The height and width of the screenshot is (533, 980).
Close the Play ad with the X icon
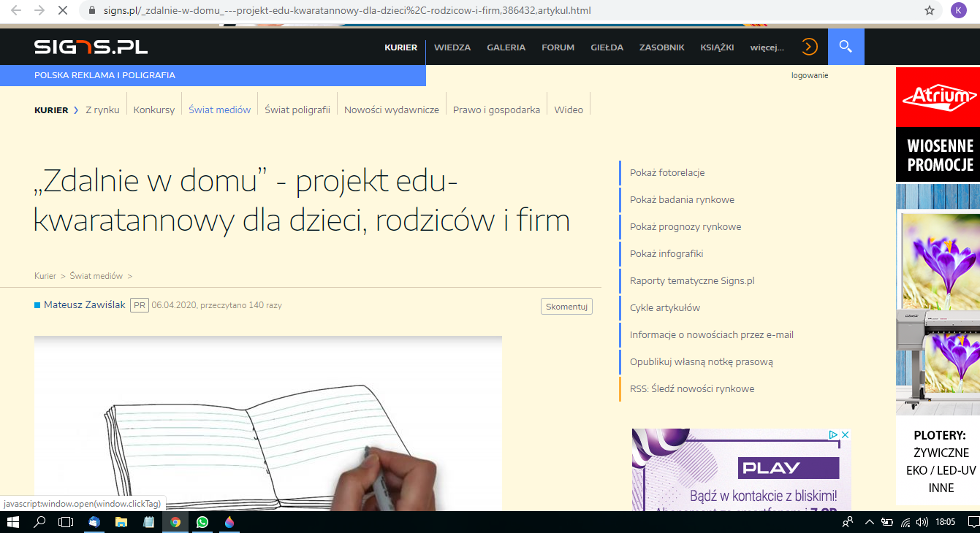pyautogui.click(x=846, y=434)
